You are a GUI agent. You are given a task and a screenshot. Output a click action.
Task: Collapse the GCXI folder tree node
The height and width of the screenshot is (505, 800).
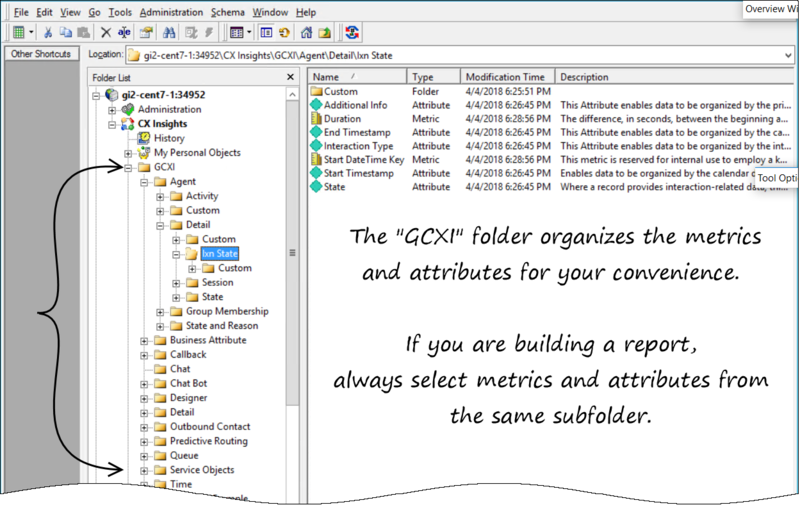click(128, 167)
